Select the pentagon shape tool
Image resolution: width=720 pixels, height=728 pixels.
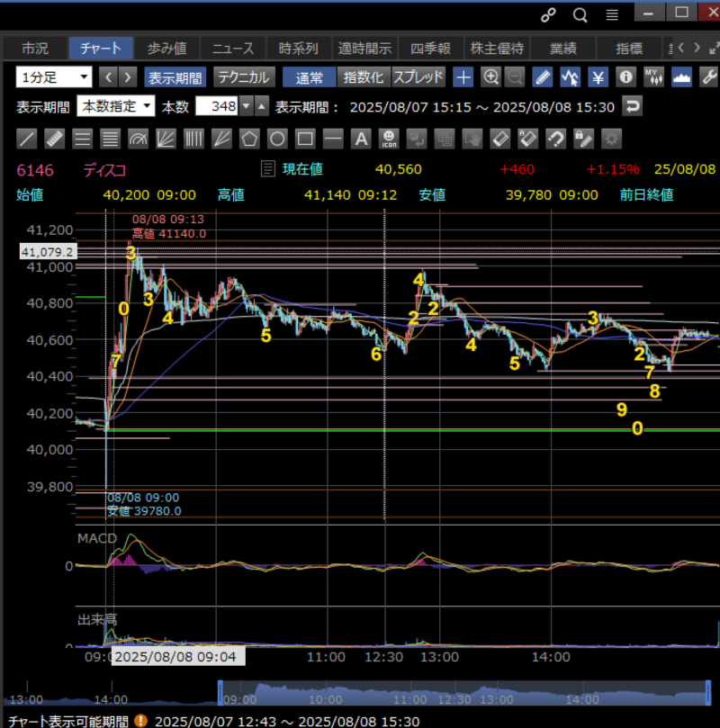coord(249,139)
